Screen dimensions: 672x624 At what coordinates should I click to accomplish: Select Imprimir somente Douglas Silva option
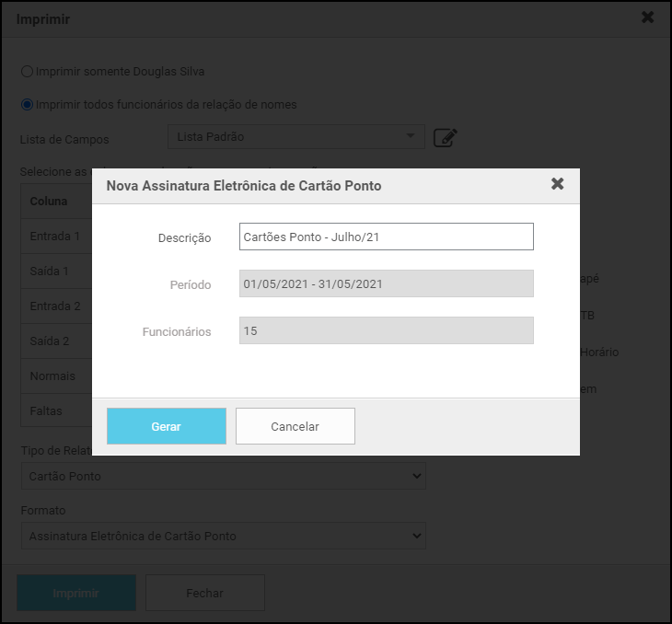click(x=27, y=71)
